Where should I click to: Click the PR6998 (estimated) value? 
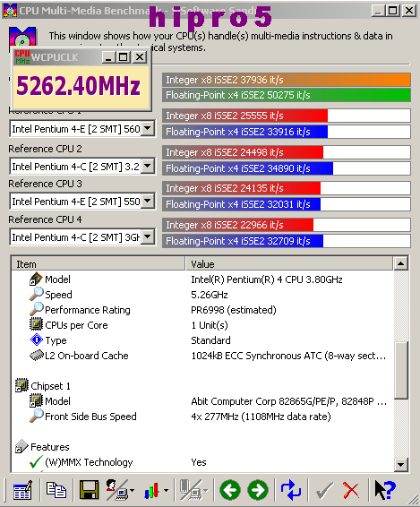click(x=234, y=310)
